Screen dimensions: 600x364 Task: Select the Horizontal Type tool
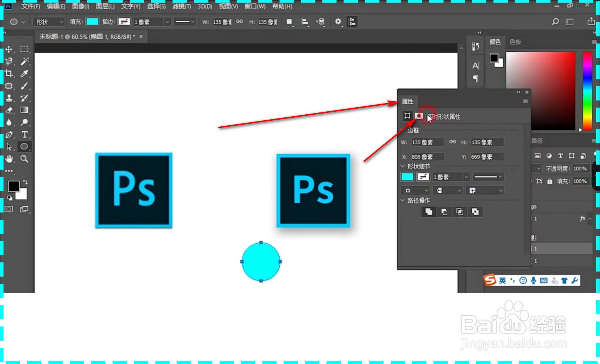click(x=24, y=135)
